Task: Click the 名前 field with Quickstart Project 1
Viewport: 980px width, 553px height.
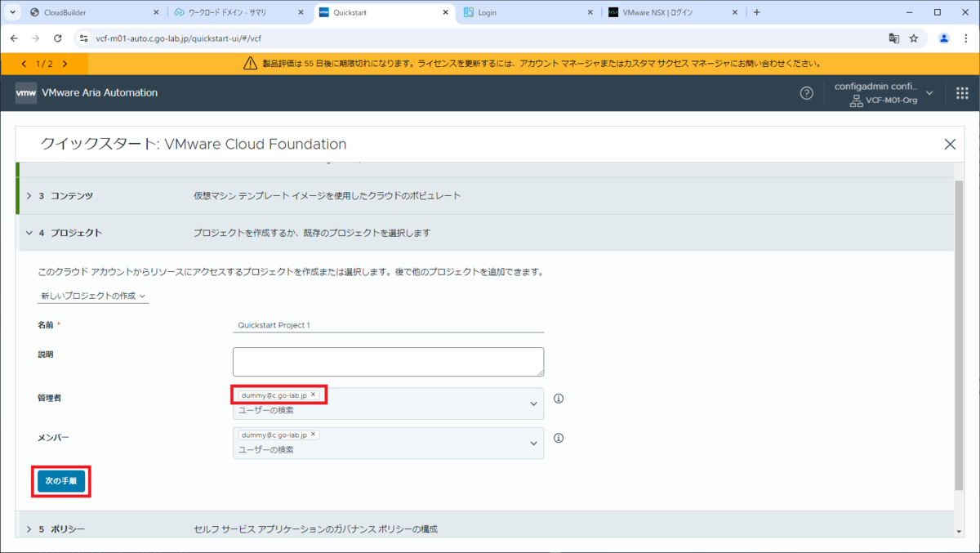Action: point(388,324)
